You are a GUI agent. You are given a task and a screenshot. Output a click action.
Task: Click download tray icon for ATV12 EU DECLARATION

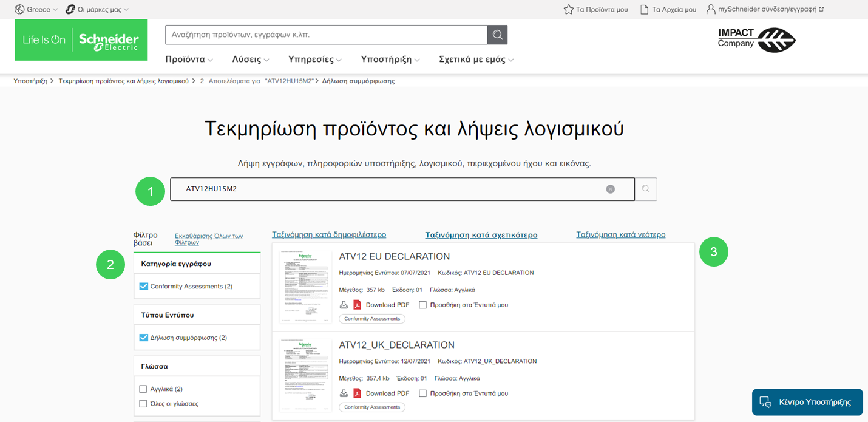[344, 305]
